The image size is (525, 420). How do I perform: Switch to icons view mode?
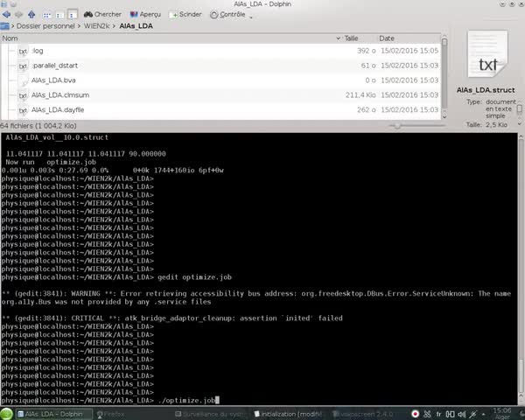click(47, 15)
